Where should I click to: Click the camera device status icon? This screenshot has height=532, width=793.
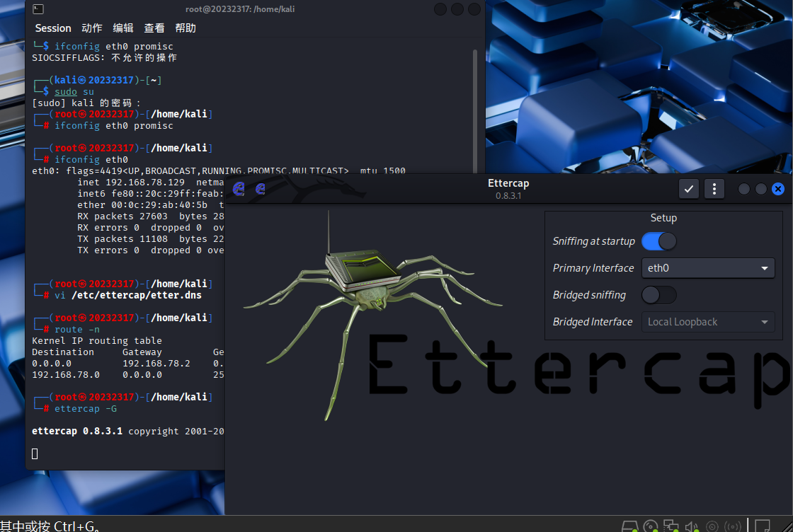[x=712, y=526]
